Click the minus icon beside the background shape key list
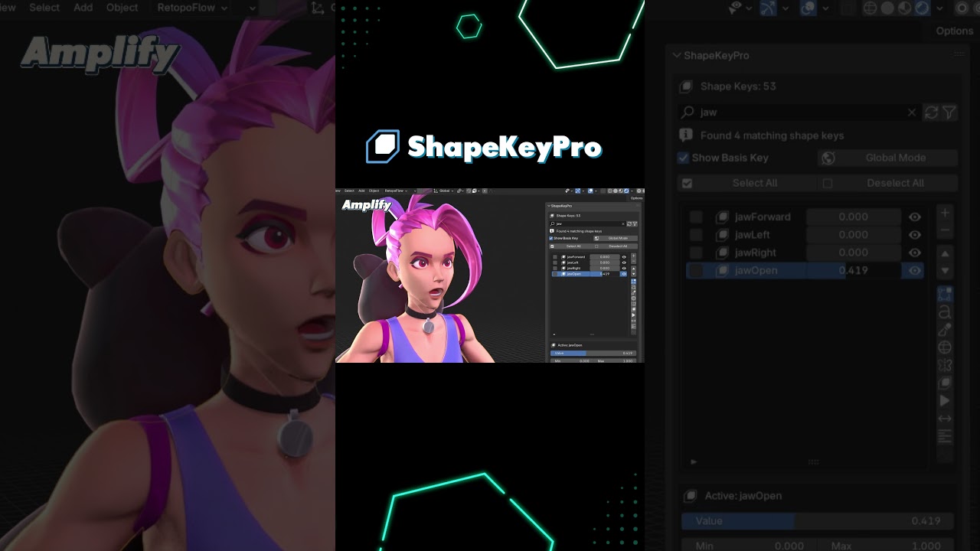 (x=945, y=230)
